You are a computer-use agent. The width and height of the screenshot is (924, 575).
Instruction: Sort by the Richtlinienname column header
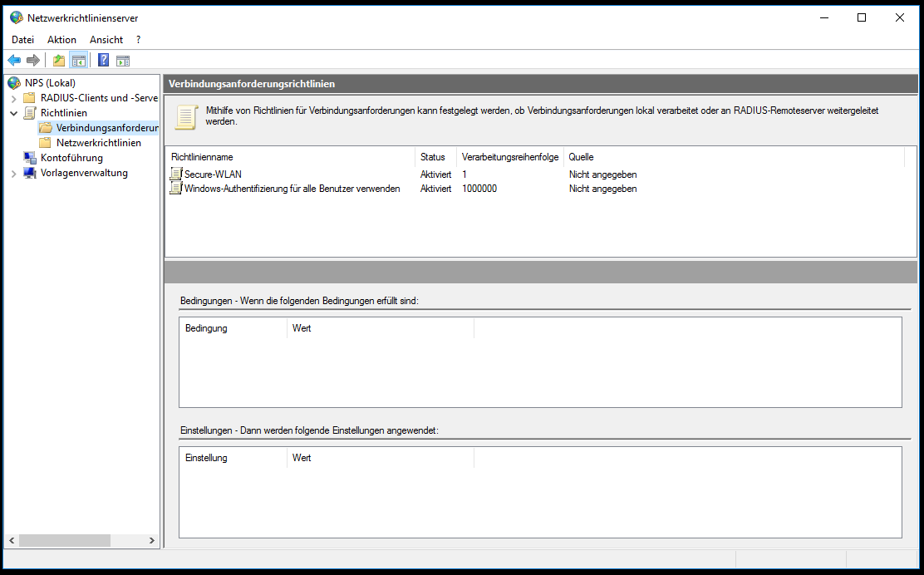coord(291,157)
